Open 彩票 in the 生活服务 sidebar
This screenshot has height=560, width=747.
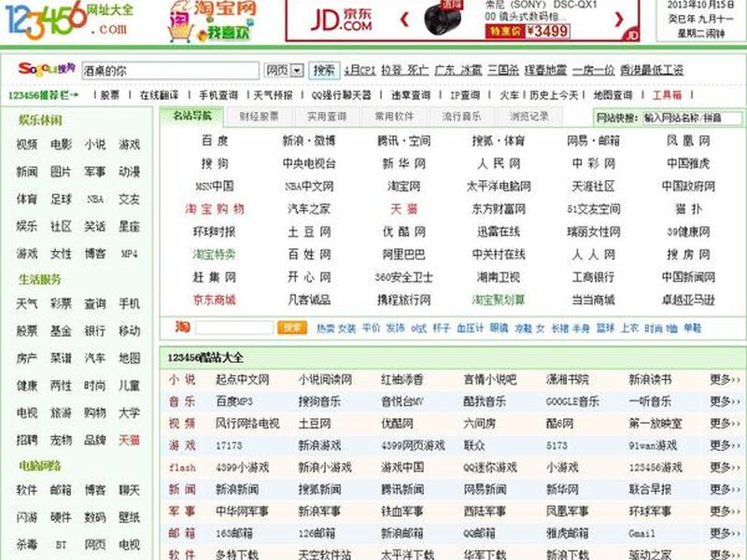[61, 303]
